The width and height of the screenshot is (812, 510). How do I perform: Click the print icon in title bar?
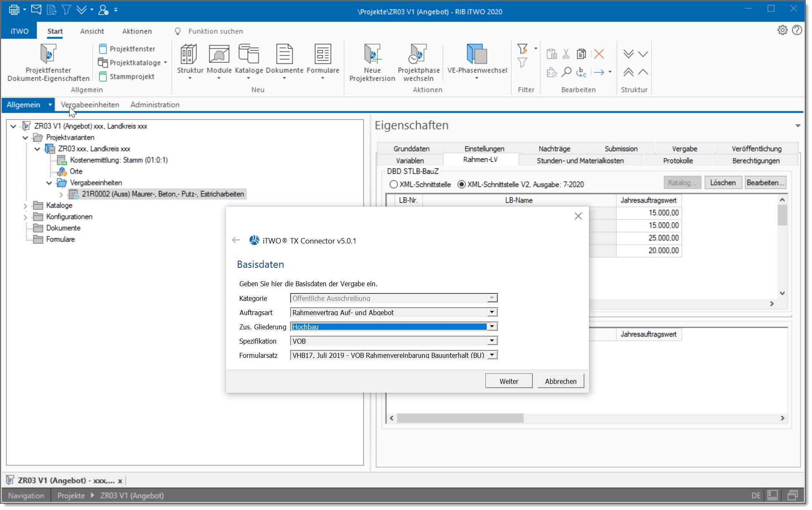pos(14,10)
